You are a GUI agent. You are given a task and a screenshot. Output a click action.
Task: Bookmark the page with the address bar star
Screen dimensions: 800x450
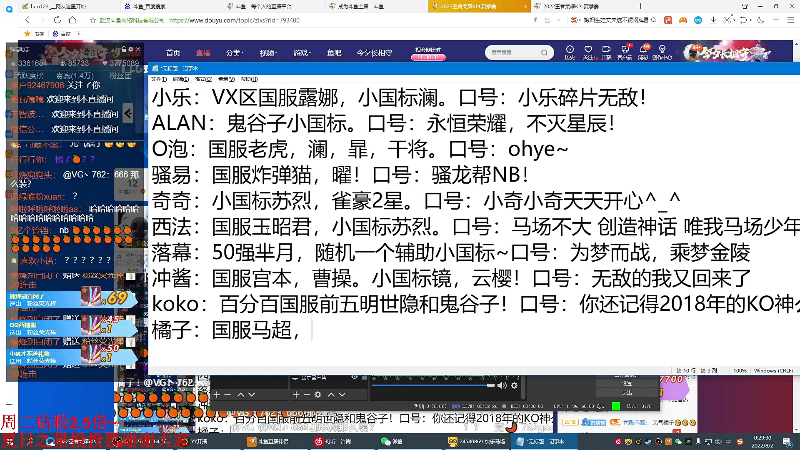pyautogui.click(x=92, y=20)
